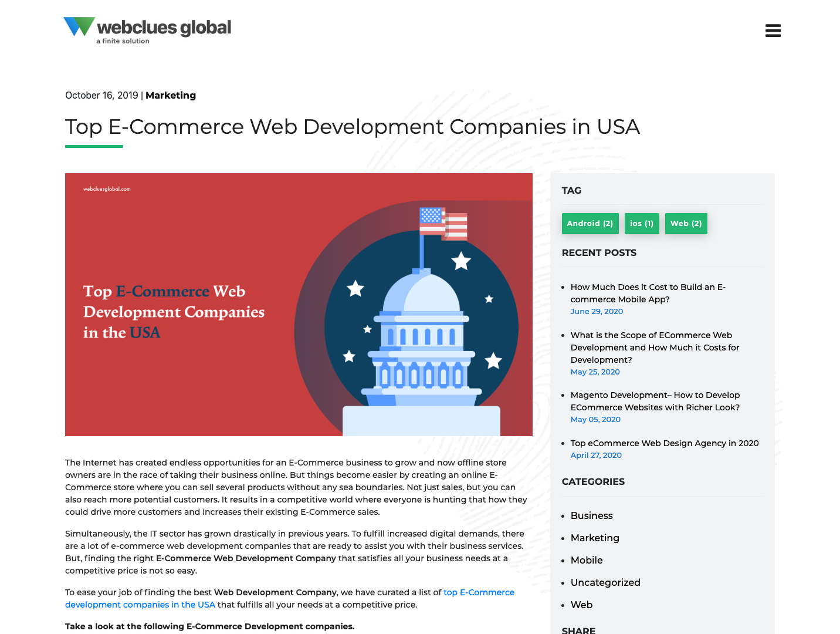Click the green W logo mark
Viewport: 840px width, 634px height.
(78, 26)
